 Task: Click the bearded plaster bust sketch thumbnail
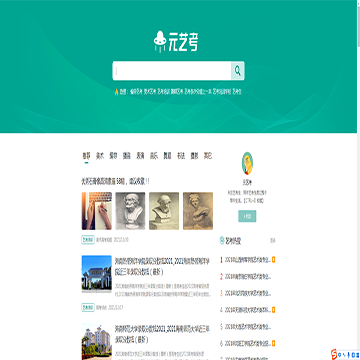click(x=130, y=211)
